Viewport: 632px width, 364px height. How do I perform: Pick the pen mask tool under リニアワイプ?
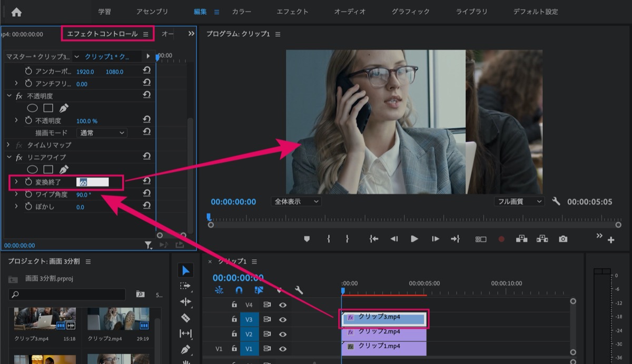[x=64, y=169]
